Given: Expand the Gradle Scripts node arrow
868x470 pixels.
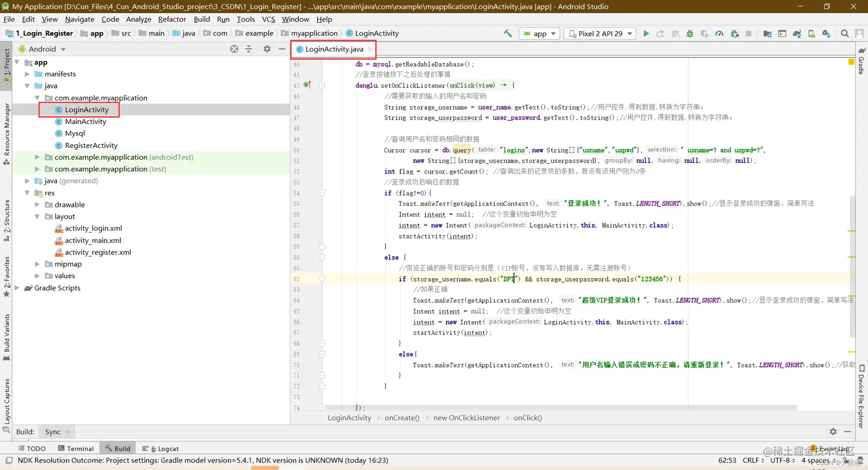Looking at the screenshot, I should click(x=17, y=288).
